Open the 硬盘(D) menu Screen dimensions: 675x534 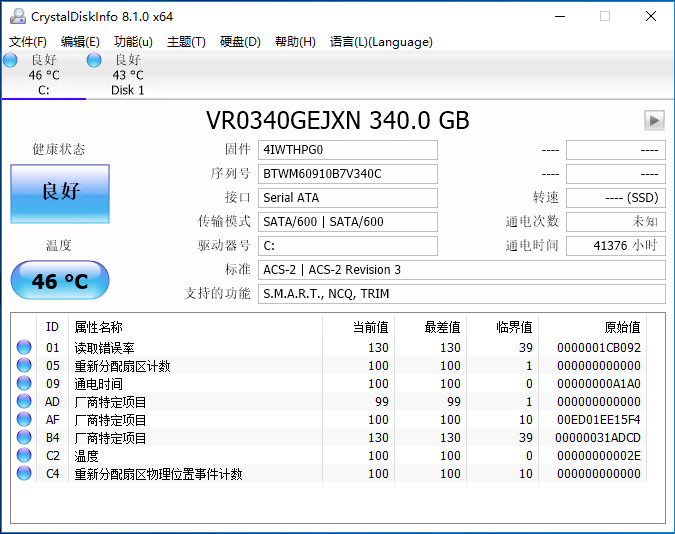coord(240,42)
